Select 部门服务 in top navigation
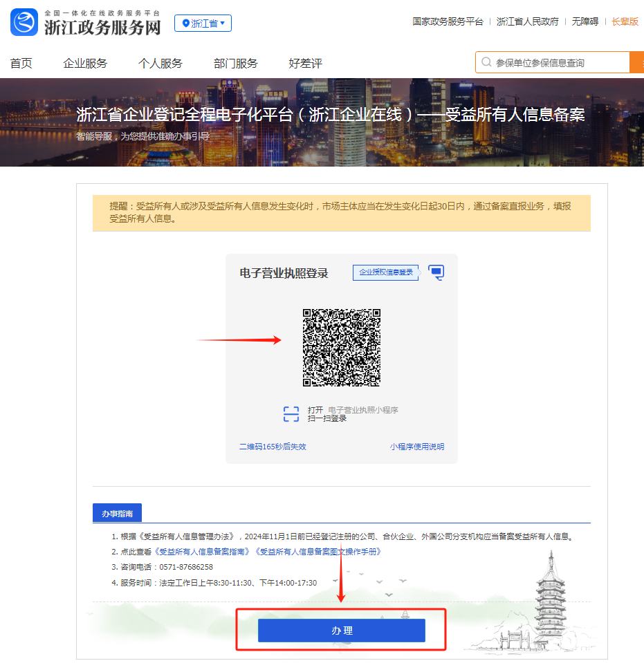The height and width of the screenshot is (663, 644). click(x=235, y=64)
